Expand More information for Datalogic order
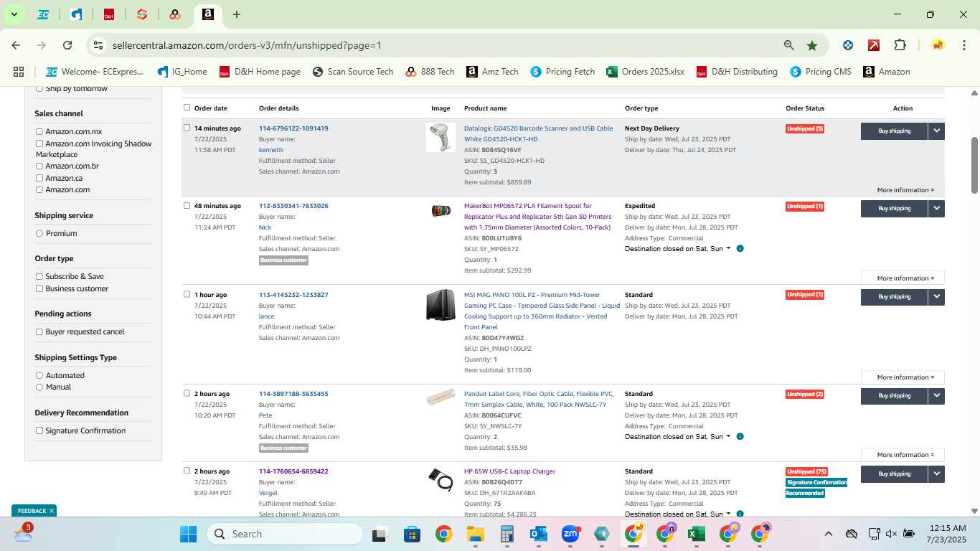Viewport: 980px width, 551px height. 905,190
